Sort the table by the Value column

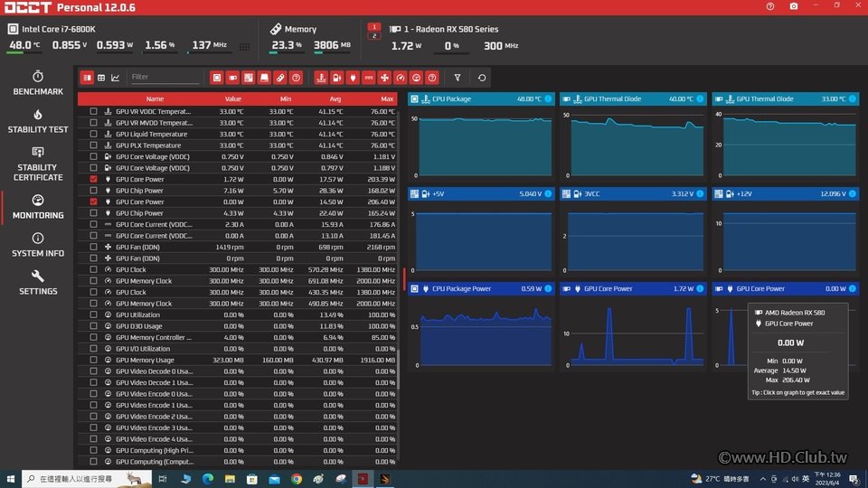[x=233, y=99]
